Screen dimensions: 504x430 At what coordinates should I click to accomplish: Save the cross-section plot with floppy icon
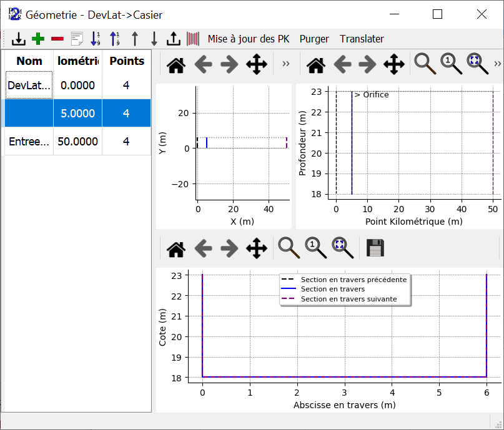(x=375, y=248)
